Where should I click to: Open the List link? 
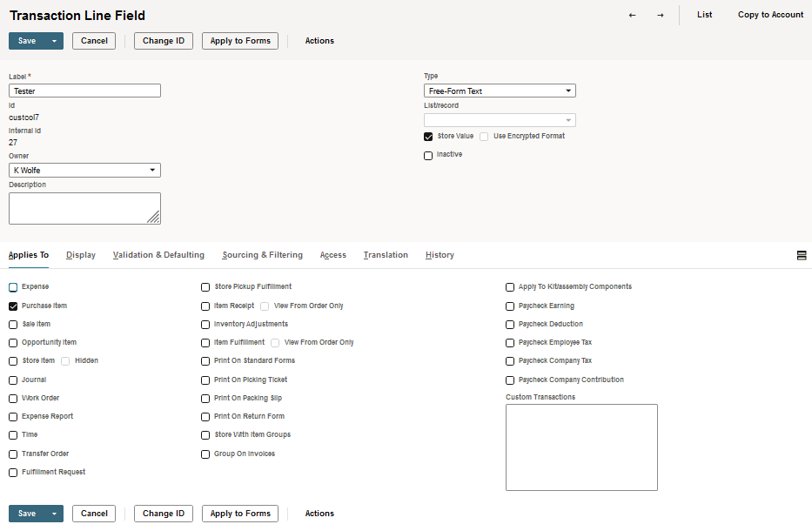pos(704,15)
